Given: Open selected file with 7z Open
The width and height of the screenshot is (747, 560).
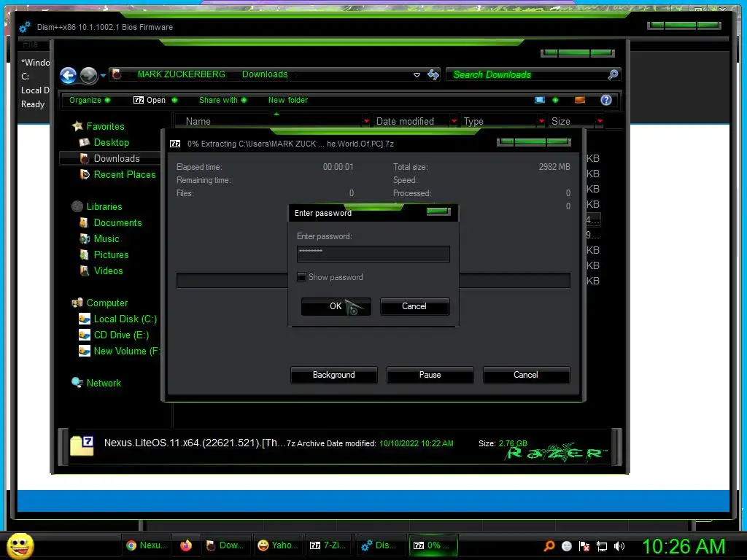Looking at the screenshot, I should click(155, 100).
